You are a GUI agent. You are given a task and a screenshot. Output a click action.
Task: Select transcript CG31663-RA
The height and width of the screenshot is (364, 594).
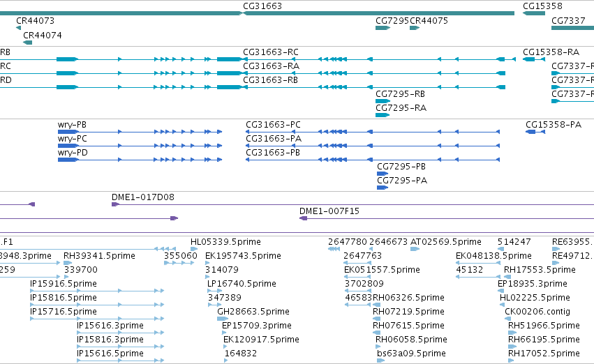click(x=272, y=66)
